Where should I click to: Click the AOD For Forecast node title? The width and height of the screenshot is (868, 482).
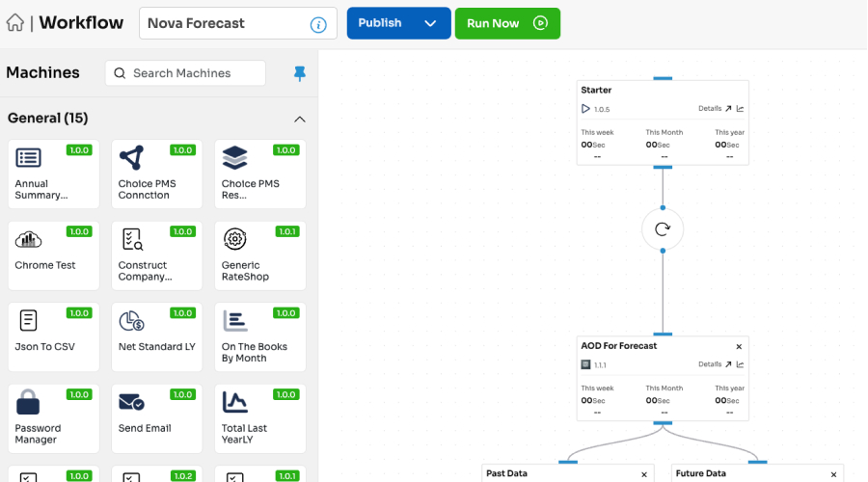[619, 345]
